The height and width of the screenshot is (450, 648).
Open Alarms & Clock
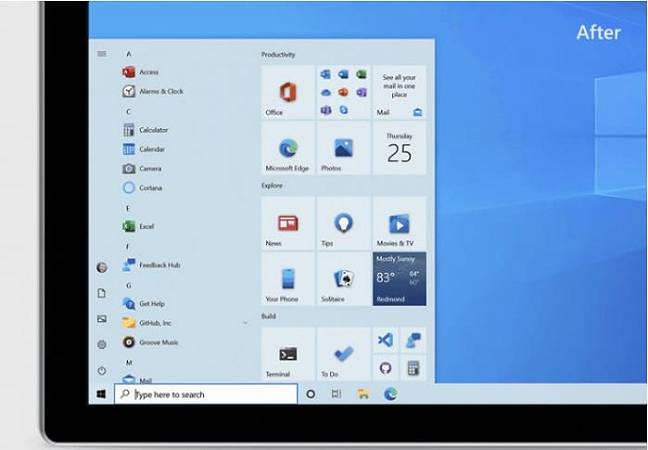[x=152, y=91]
